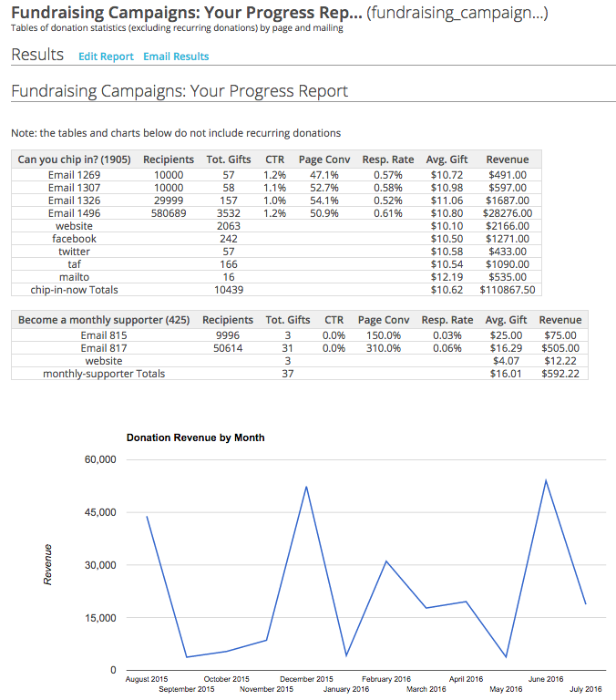
Task: Click the $1687.00 revenue cell
Action: pos(508,201)
